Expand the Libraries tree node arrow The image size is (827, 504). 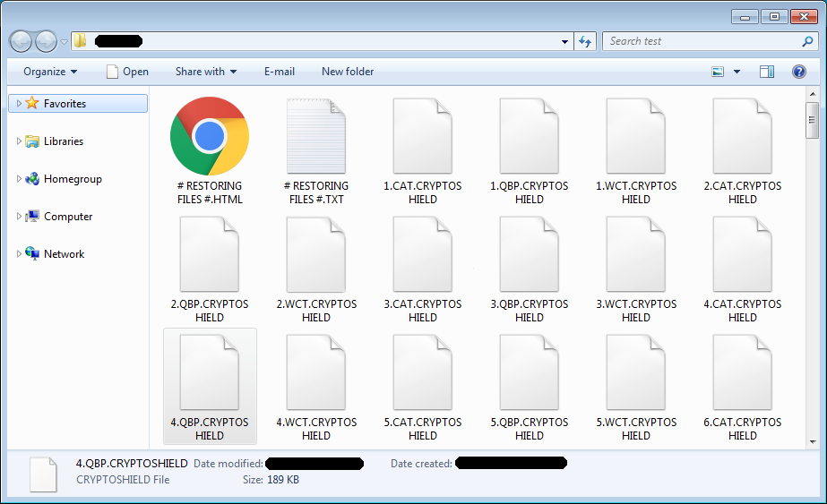click(x=19, y=141)
